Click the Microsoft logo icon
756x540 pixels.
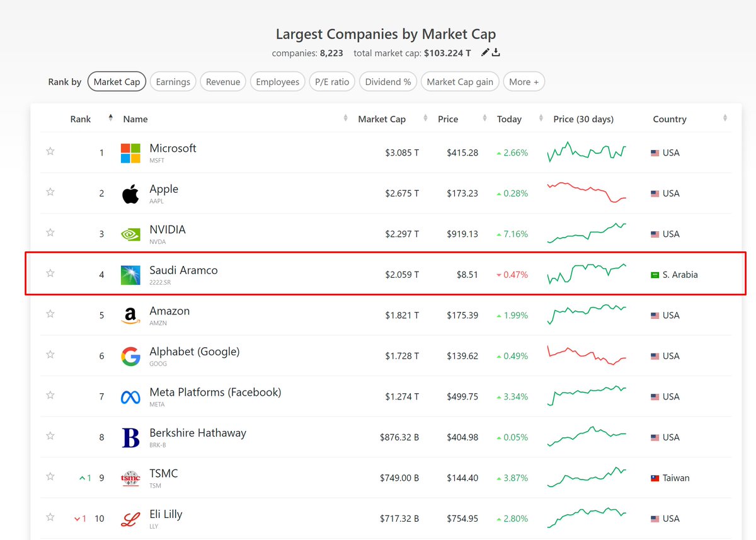click(x=130, y=153)
